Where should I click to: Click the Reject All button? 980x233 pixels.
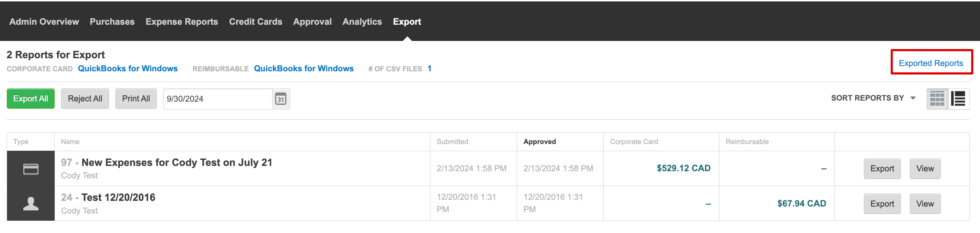tap(85, 98)
